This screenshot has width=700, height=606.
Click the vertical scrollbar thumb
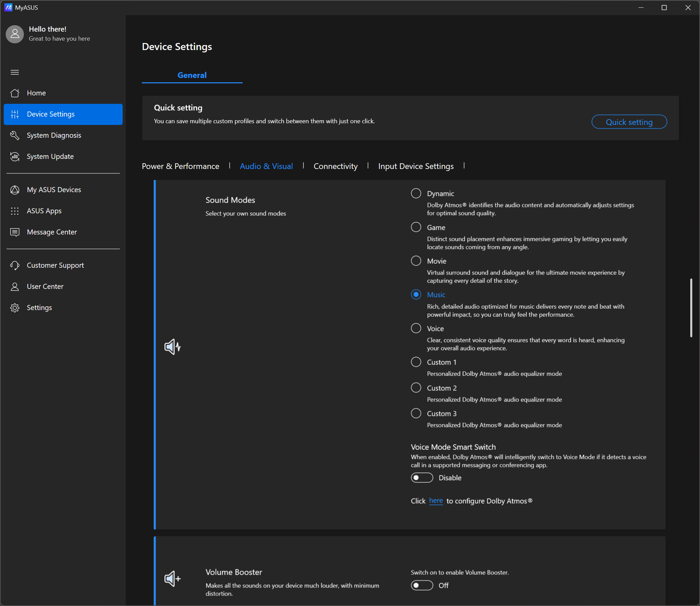pos(691,308)
